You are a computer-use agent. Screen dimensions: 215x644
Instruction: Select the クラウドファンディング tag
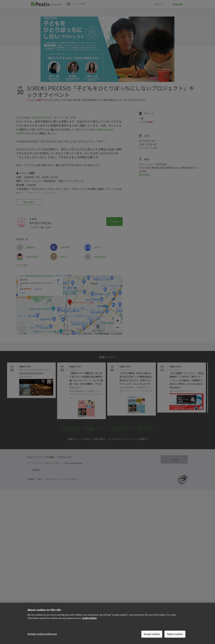tap(121, 428)
